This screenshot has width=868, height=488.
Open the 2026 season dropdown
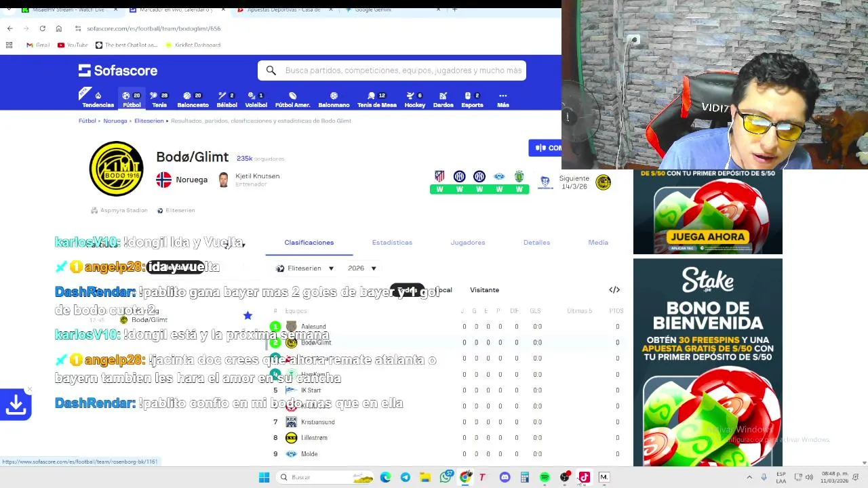pos(362,268)
